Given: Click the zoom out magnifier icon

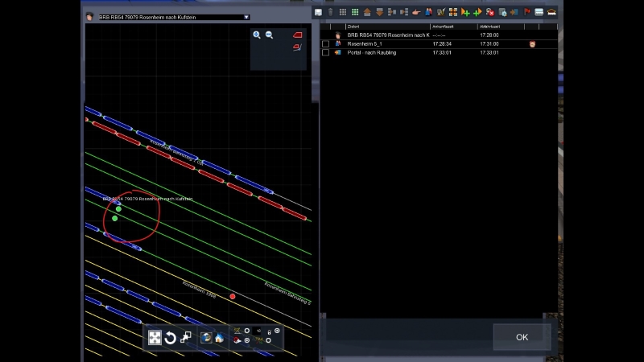Looking at the screenshot, I should point(269,35).
